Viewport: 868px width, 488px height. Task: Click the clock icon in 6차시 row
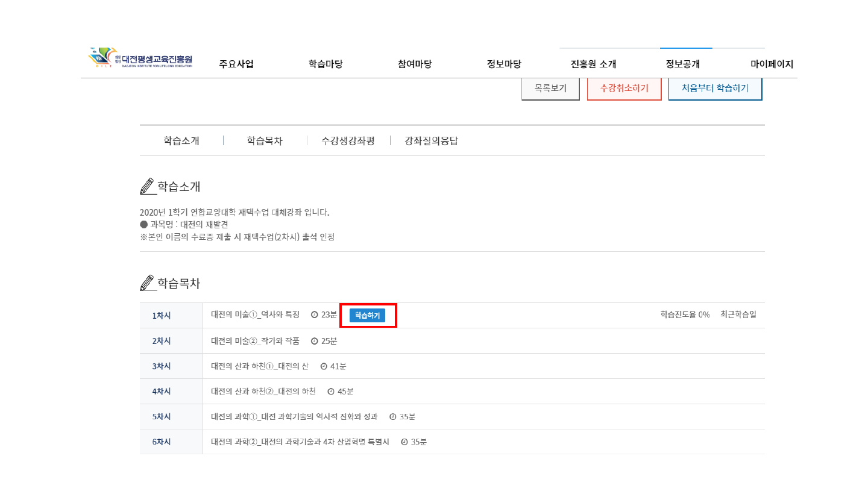coord(404,442)
